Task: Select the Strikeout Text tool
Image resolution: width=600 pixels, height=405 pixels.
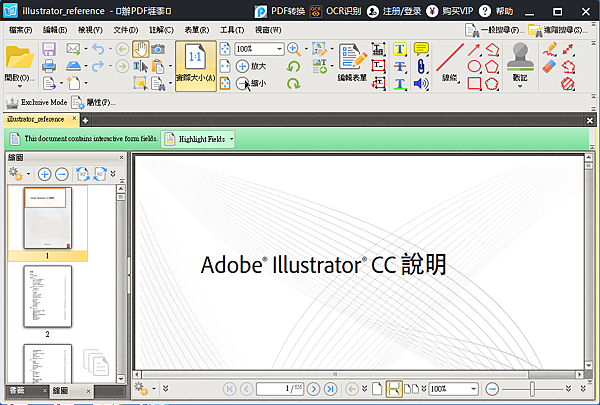Action: [399, 66]
